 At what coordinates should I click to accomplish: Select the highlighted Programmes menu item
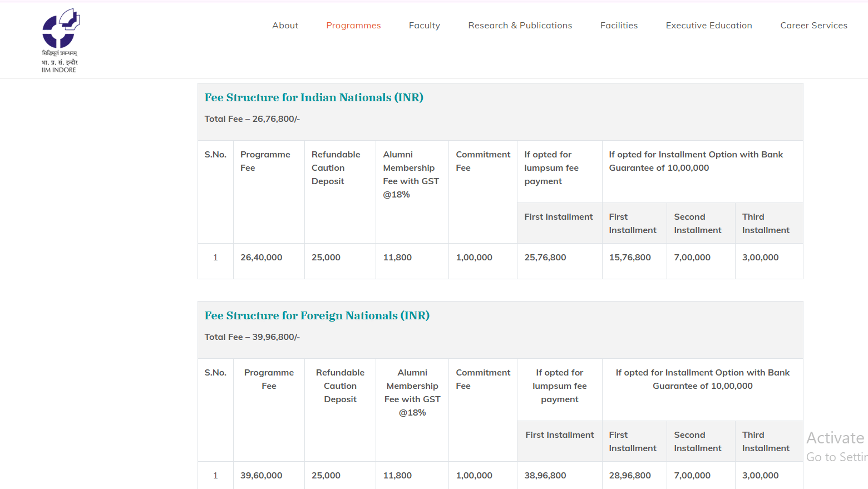353,25
